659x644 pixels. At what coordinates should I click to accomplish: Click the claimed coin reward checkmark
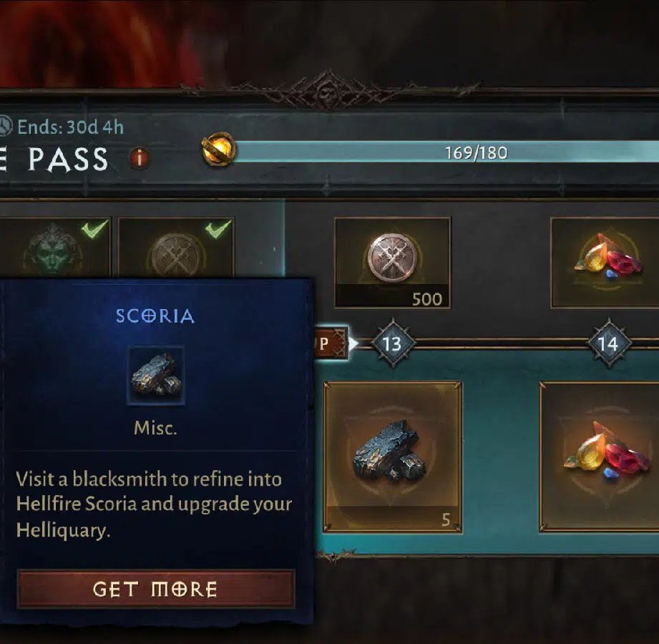pyautogui.click(x=218, y=229)
